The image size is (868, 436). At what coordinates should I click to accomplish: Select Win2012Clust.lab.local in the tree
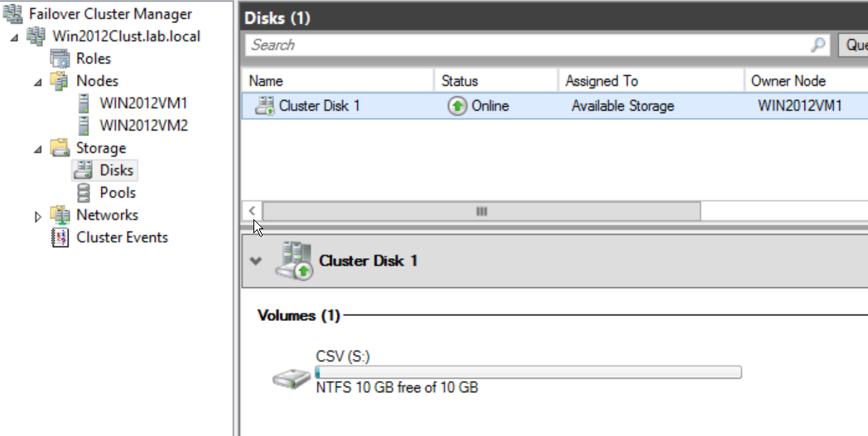[126, 36]
